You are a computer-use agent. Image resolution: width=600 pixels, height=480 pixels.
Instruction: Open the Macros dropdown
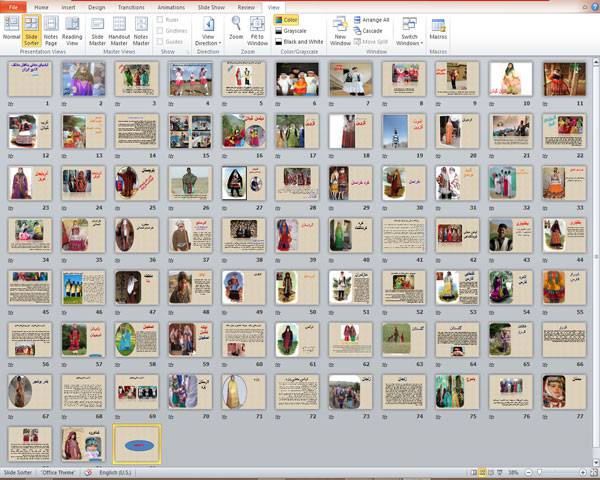click(438, 28)
